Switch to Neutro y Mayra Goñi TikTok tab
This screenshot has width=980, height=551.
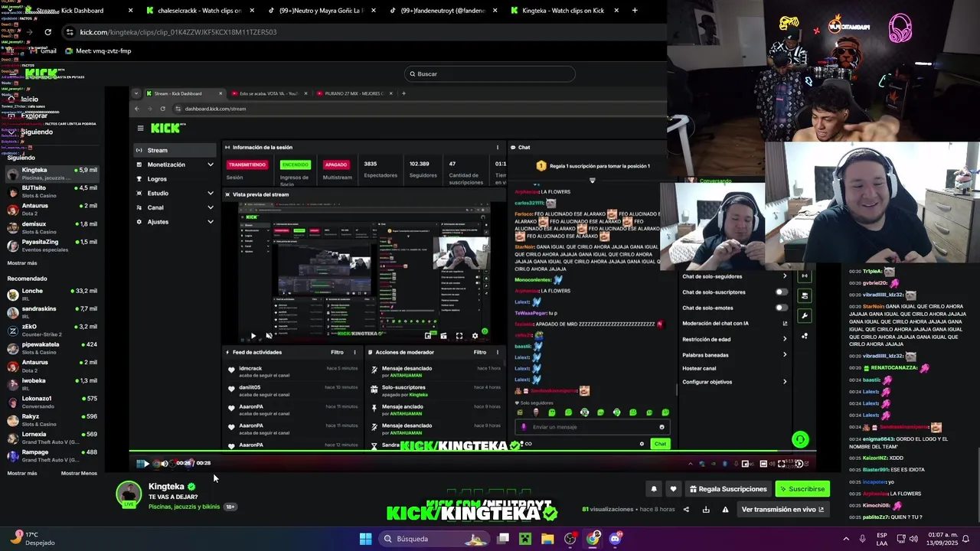pos(322,11)
